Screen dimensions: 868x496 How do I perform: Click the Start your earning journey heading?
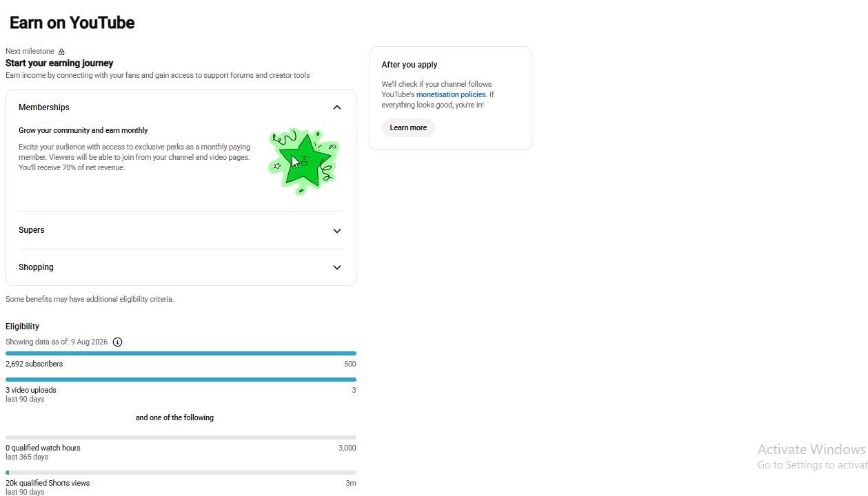click(x=59, y=63)
